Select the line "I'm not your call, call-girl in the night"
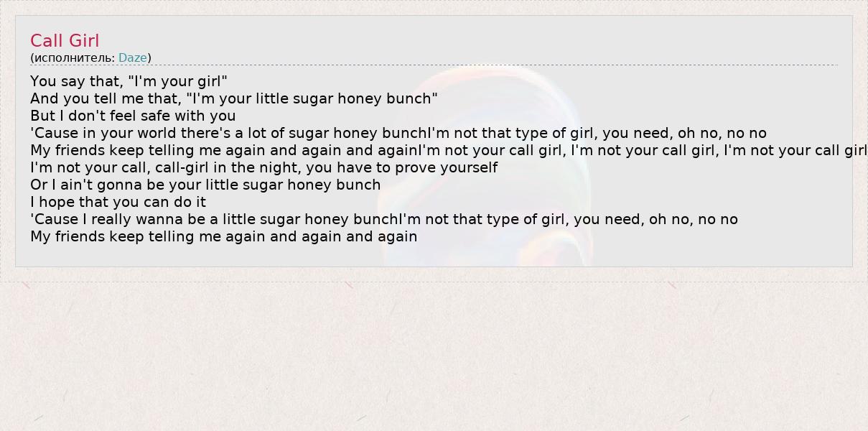Image resolution: width=868 pixels, height=431 pixels. [263, 167]
